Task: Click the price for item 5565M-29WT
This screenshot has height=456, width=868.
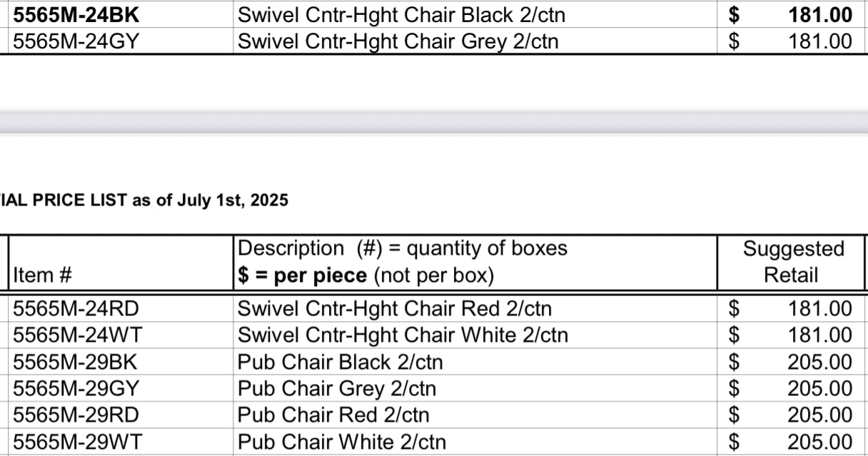Action: coord(819,442)
